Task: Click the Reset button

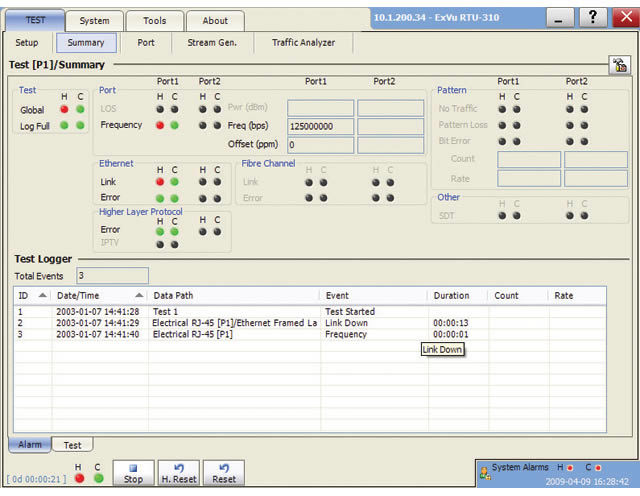Action: pos(224,473)
